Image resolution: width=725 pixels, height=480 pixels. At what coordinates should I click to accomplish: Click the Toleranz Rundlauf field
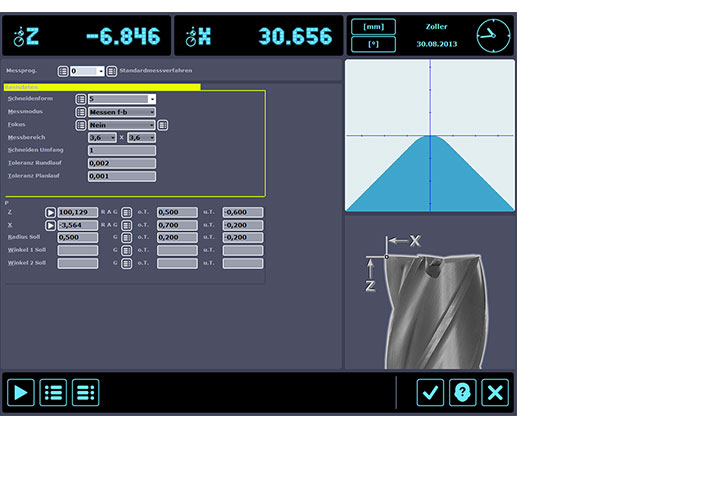pyautogui.click(x=122, y=163)
